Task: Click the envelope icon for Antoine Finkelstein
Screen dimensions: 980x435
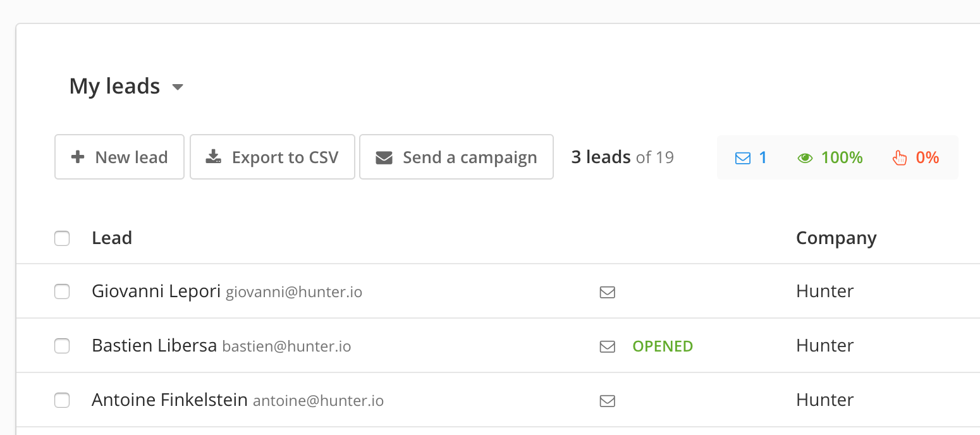Action: point(607,401)
